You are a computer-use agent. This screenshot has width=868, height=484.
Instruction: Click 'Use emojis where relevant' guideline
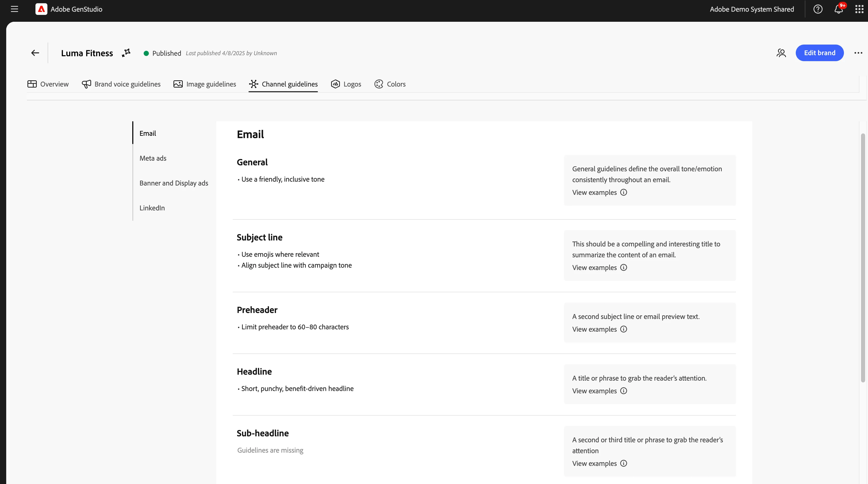click(x=280, y=255)
